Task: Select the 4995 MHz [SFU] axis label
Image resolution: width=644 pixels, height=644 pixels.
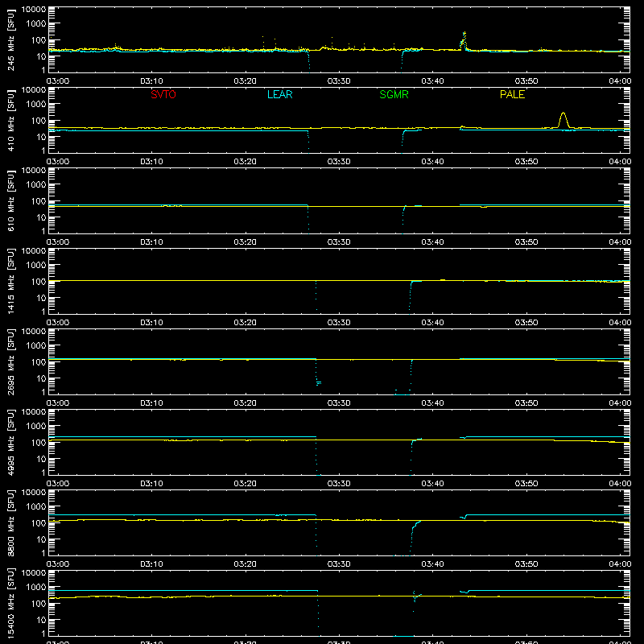Action: pos(11,442)
